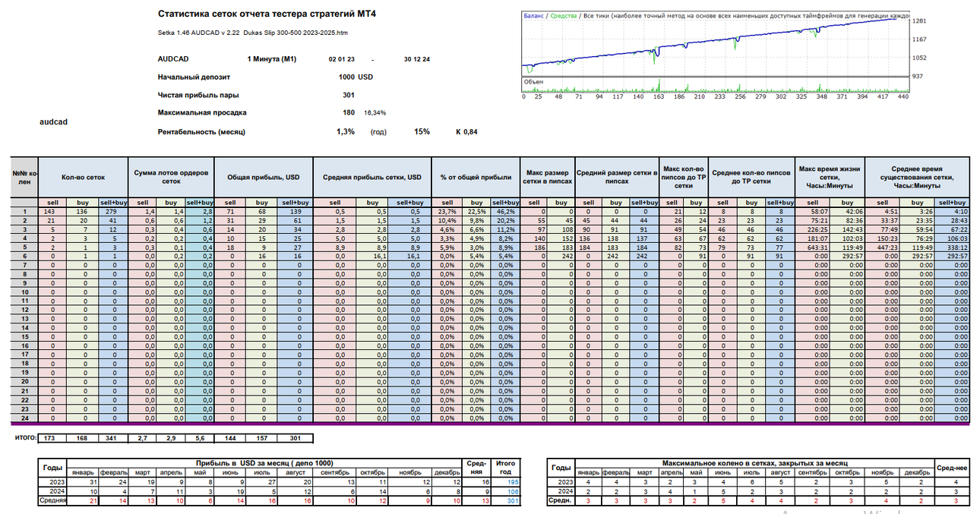980x514 pixels.
Task: Click the "Среднее время существования сетки" header
Action: coord(915,177)
